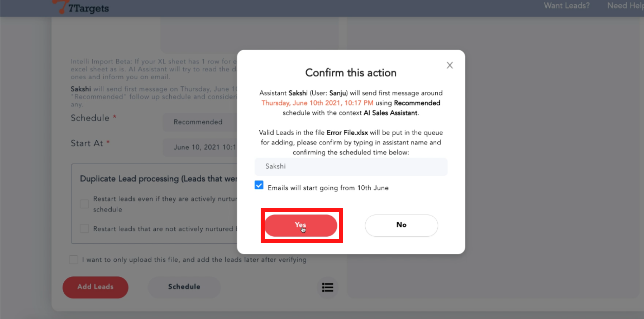Open the Start At date picker
This screenshot has width=644, height=319.
click(200, 147)
